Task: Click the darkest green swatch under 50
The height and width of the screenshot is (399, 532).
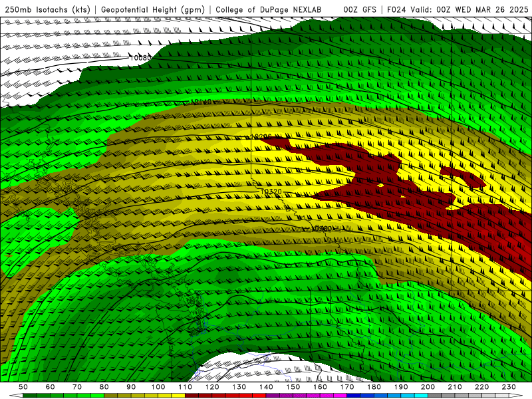Action: coord(30,396)
